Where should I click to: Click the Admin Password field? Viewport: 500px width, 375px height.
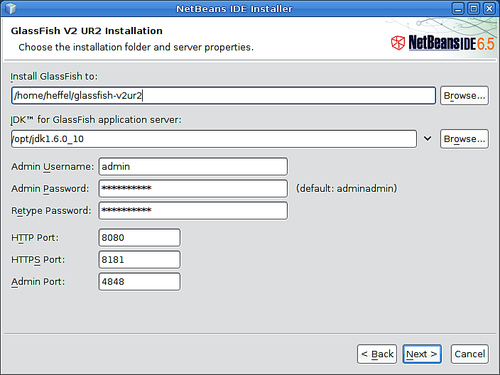193,188
